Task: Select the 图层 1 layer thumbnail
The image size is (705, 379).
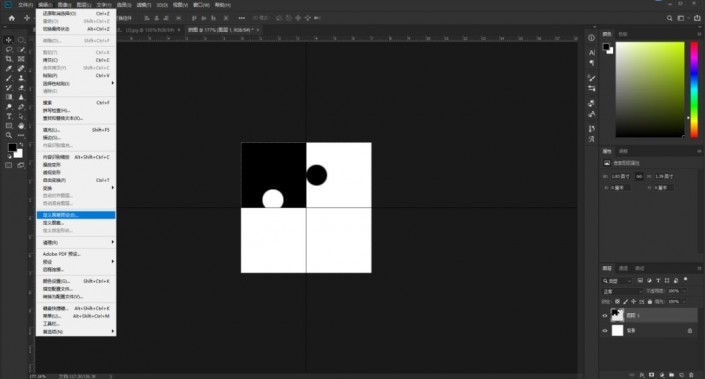Action: point(617,315)
